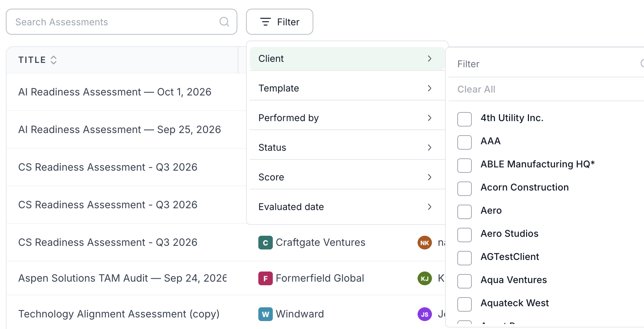
Task: Select the ABLE Manufacturing HQ* checkbox
Action: click(x=465, y=166)
